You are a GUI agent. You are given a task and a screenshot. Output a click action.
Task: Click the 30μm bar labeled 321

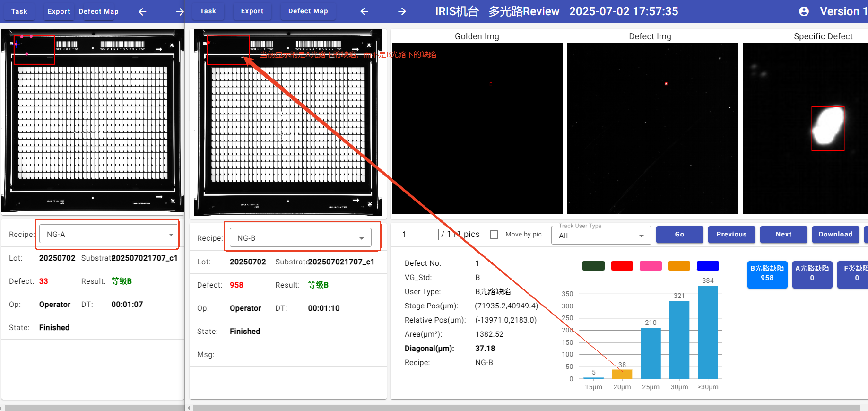pos(679,340)
